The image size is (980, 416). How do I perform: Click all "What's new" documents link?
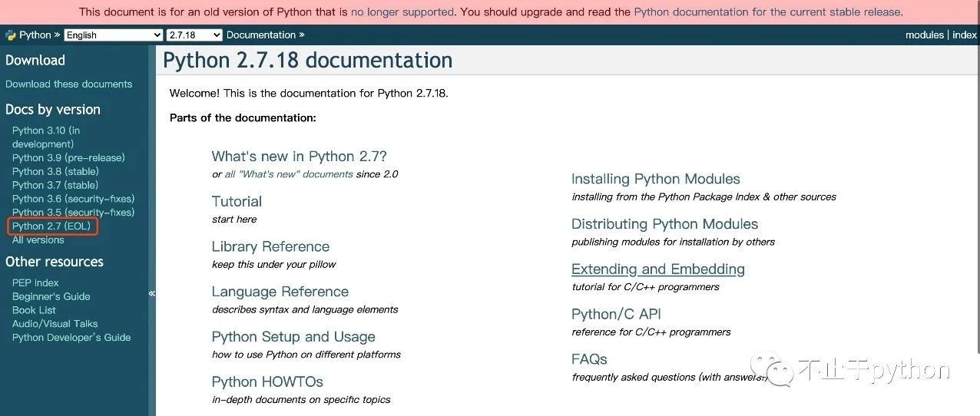[289, 174]
